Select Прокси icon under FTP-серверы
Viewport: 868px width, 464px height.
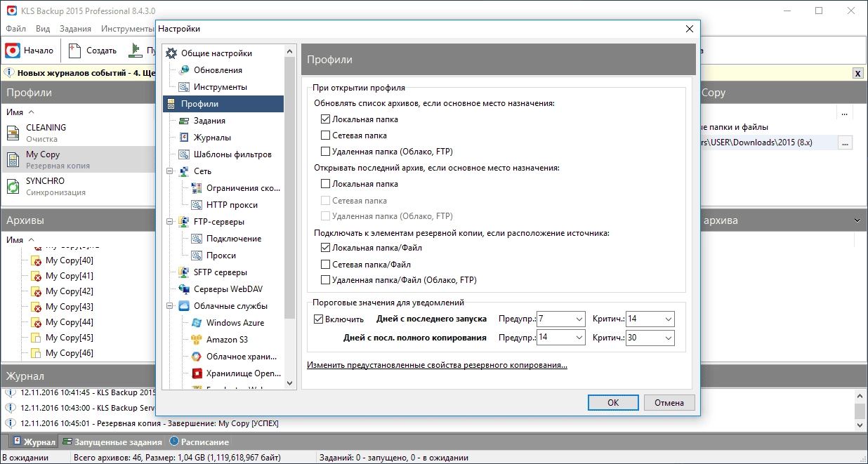click(x=197, y=256)
